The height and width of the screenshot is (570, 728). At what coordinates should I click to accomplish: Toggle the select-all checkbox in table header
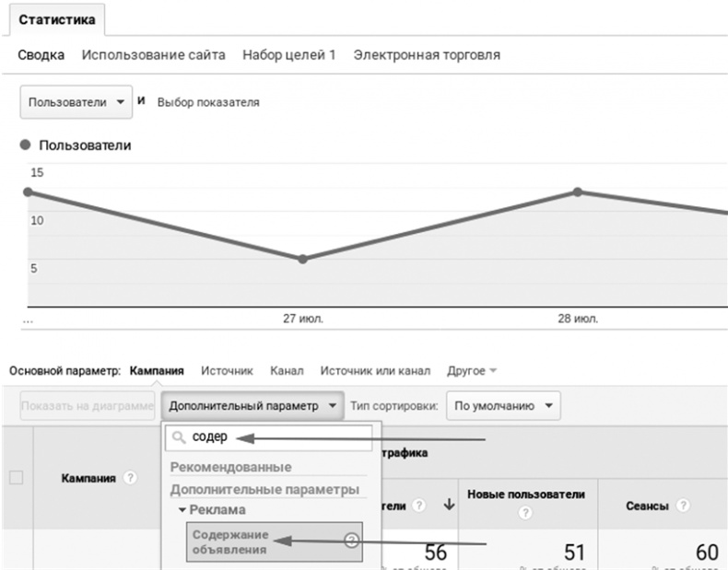pos(16,478)
